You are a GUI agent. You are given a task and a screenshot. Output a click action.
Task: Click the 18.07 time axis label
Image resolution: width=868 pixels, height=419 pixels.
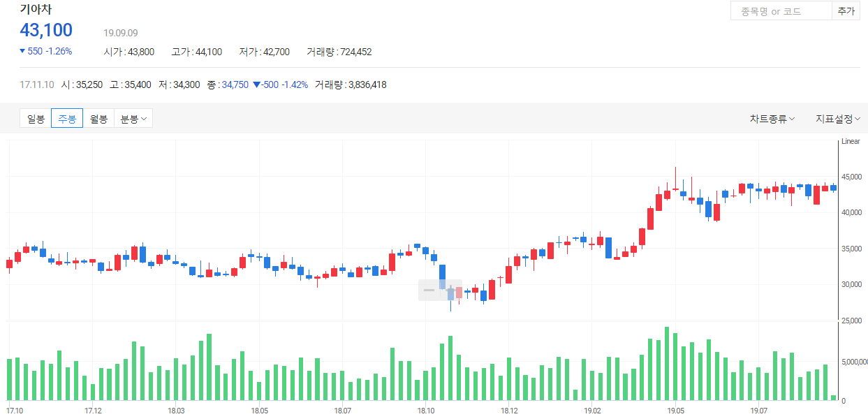tap(342, 411)
